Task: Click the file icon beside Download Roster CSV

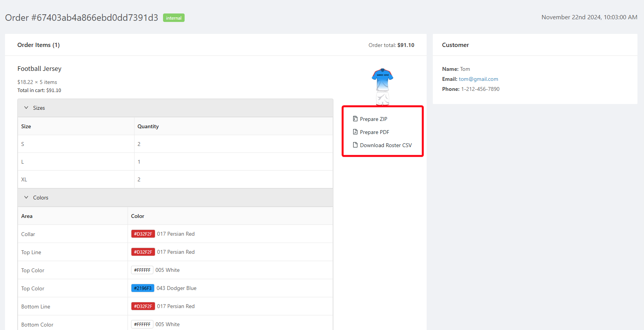Action: tap(355, 145)
